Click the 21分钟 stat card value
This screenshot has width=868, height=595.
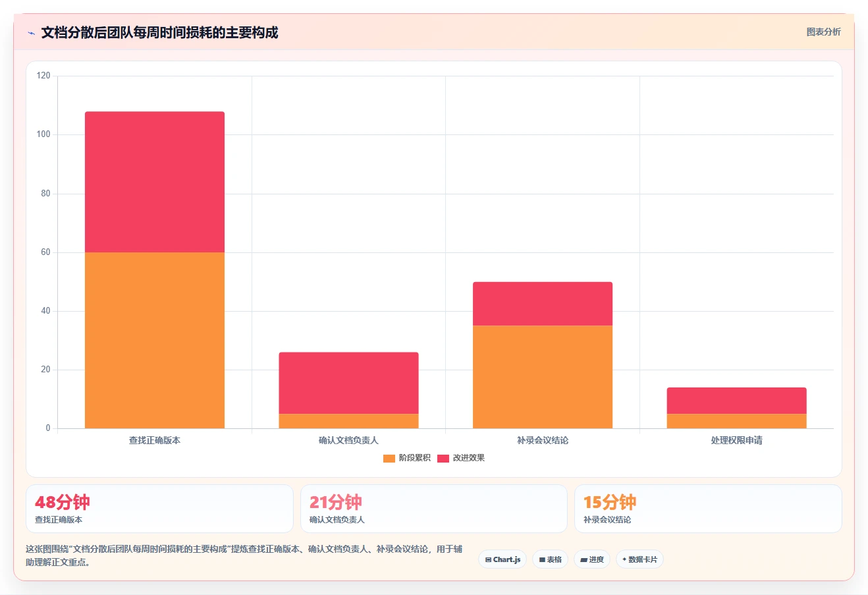(336, 502)
